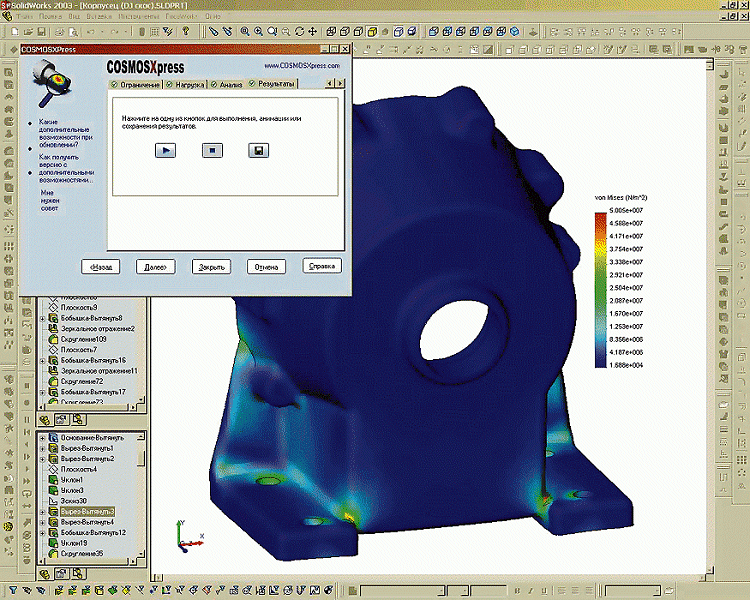
Task: Switch to the Нагрузка tab
Action: [x=186, y=84]
